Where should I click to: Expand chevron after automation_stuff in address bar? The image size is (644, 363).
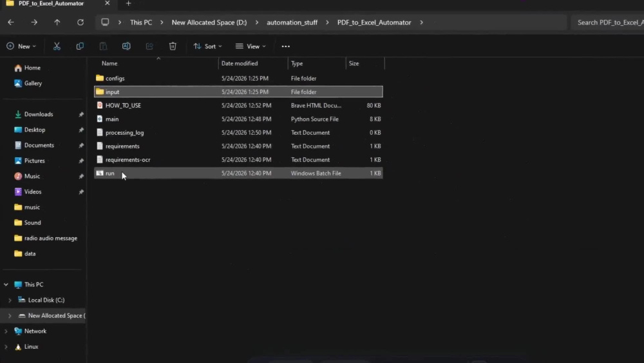point(327,22)
